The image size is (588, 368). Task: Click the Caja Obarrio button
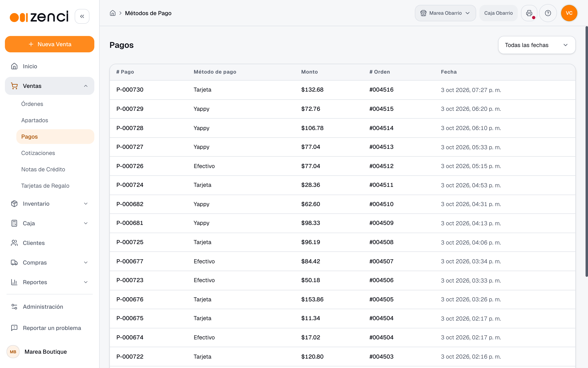pyautogui.click(x=498, y=13)
